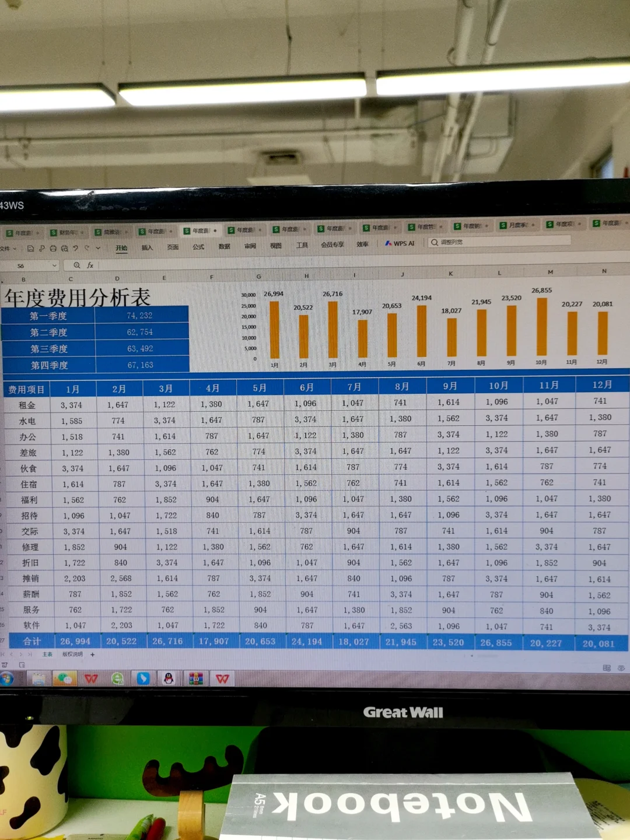Open the 视图 ribbon tab
The image size is (630, 840).
[x=275, y=246]
